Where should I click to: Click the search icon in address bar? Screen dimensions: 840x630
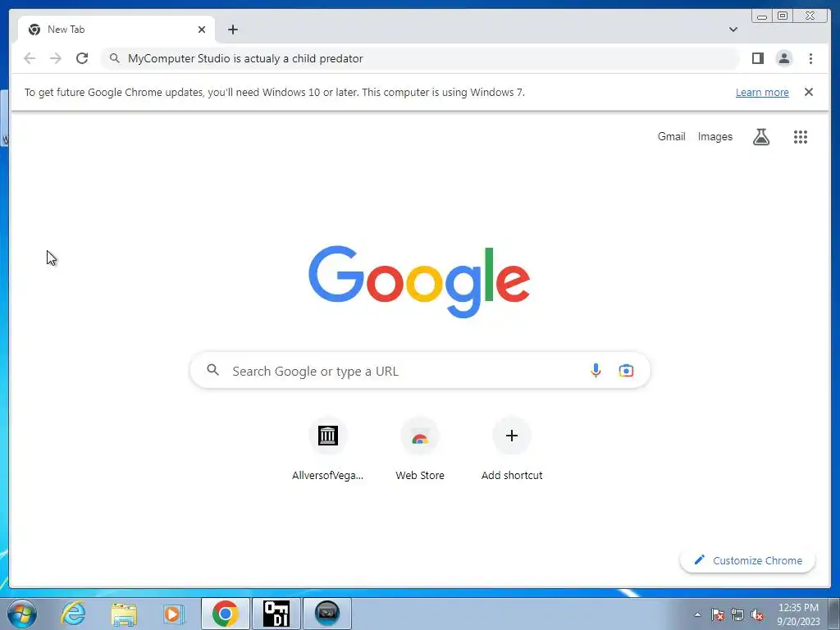(x=114, y=58)
